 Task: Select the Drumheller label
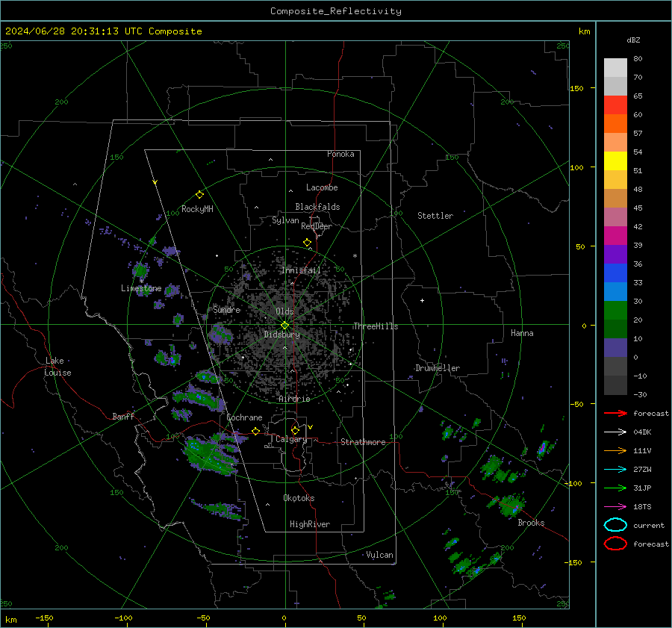(x=438, y=368)
